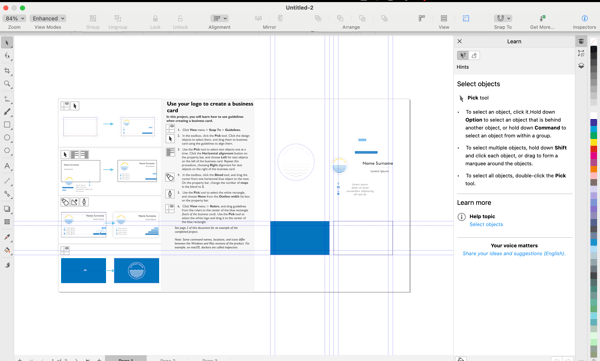The image size is (600, 361).
Task: Select the Transparency tool
Action: (7, 222)
